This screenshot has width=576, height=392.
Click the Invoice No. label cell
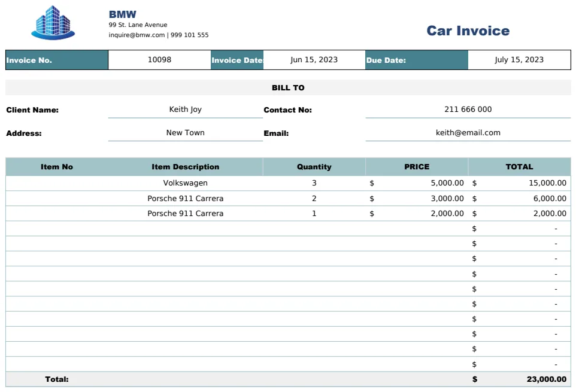click(x=57, y=60)
